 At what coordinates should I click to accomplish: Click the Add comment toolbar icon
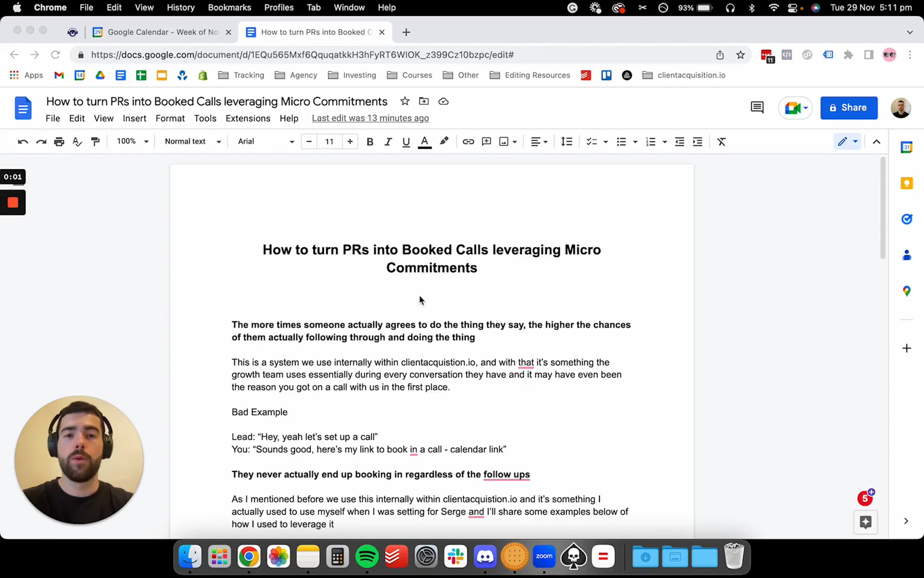coord(486,141)
